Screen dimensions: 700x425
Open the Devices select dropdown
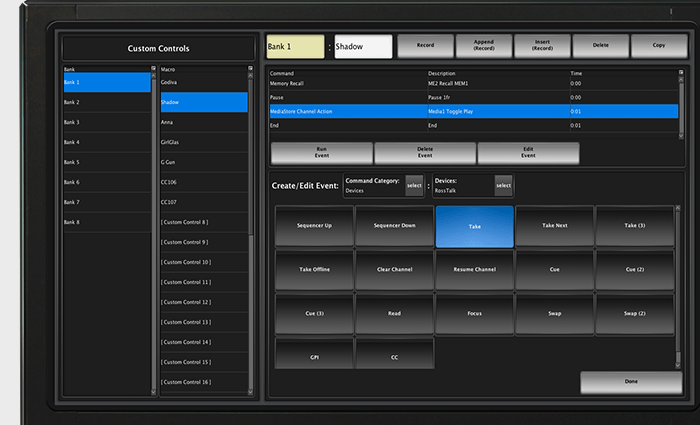click(x=503, y=185)
